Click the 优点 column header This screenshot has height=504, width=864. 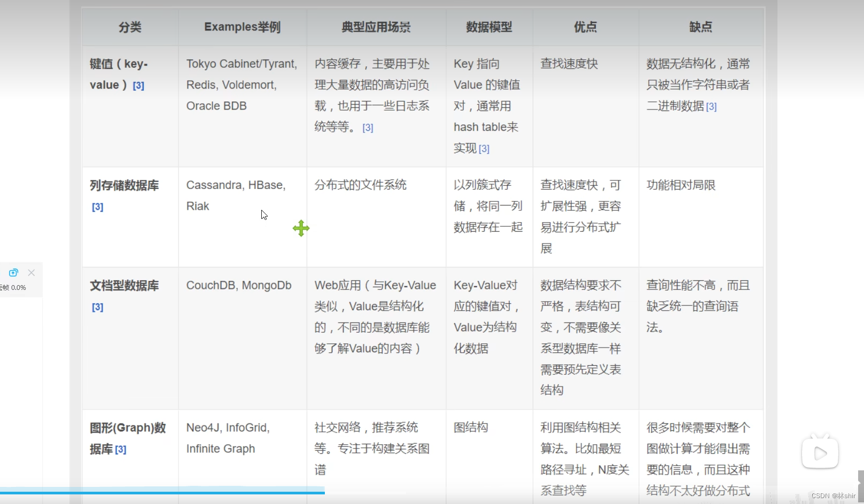pos(586,27)
